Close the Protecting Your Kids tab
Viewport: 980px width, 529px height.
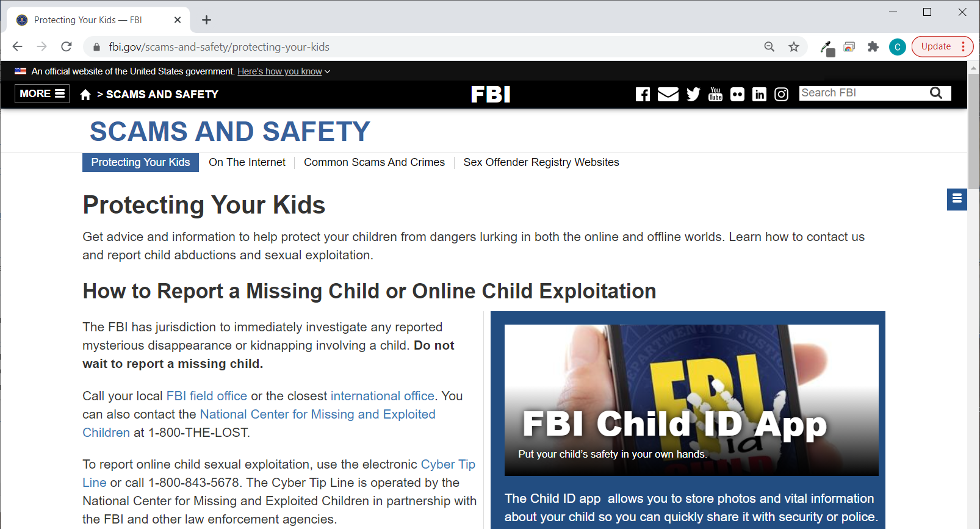(178, 20)
